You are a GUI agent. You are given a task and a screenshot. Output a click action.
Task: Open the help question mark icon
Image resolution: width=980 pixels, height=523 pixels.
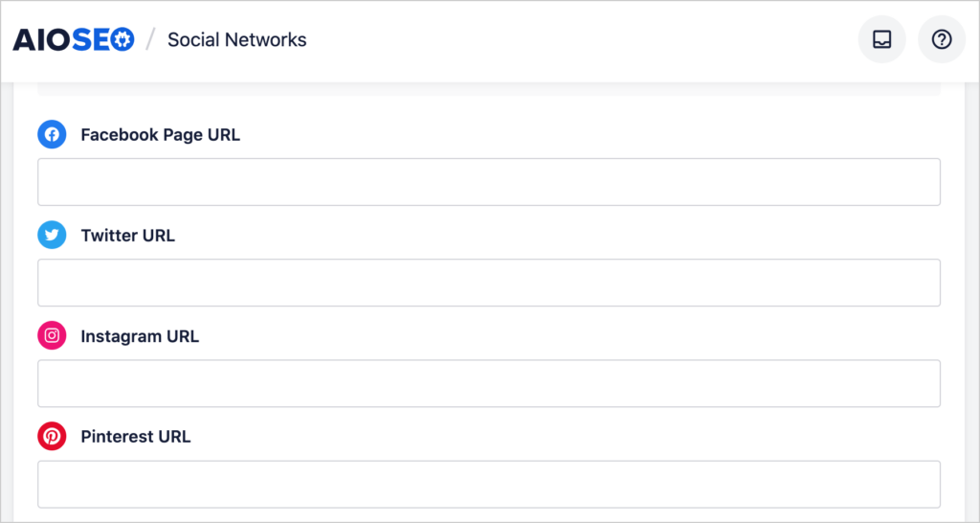click(x=942, y=39)
